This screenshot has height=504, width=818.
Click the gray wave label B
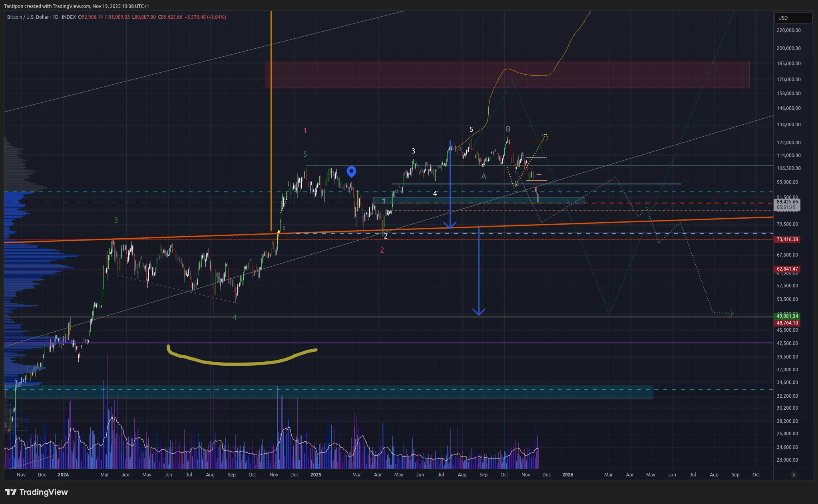pos(508,129)
